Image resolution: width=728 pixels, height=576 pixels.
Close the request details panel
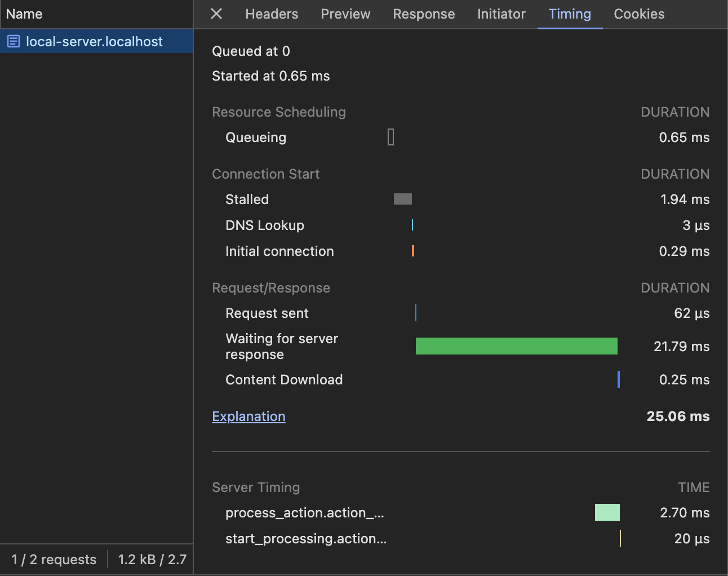[x=216, y=14]
